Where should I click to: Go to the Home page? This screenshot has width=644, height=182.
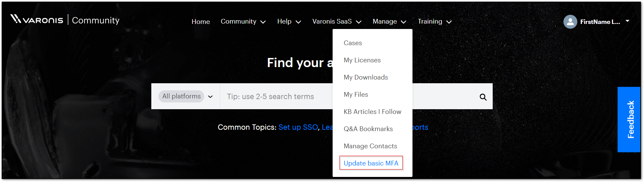[x=201, y=22]
